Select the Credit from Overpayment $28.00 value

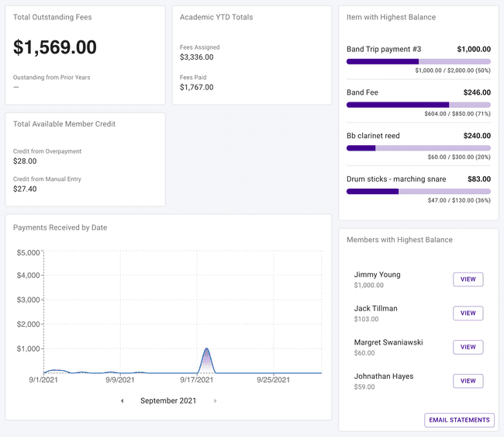25,161
